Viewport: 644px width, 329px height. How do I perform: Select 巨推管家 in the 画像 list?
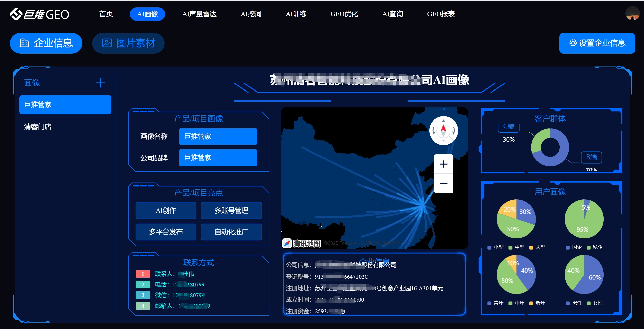(65, 105)
